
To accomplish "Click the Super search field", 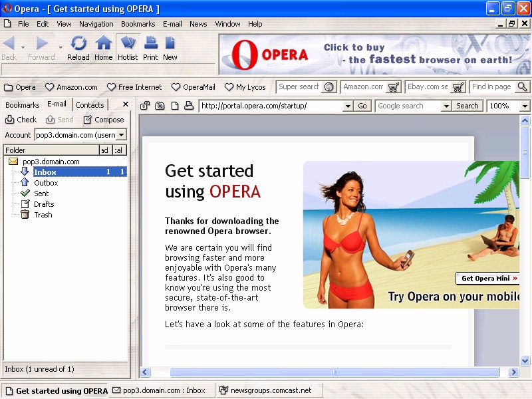I will [299, 87].
